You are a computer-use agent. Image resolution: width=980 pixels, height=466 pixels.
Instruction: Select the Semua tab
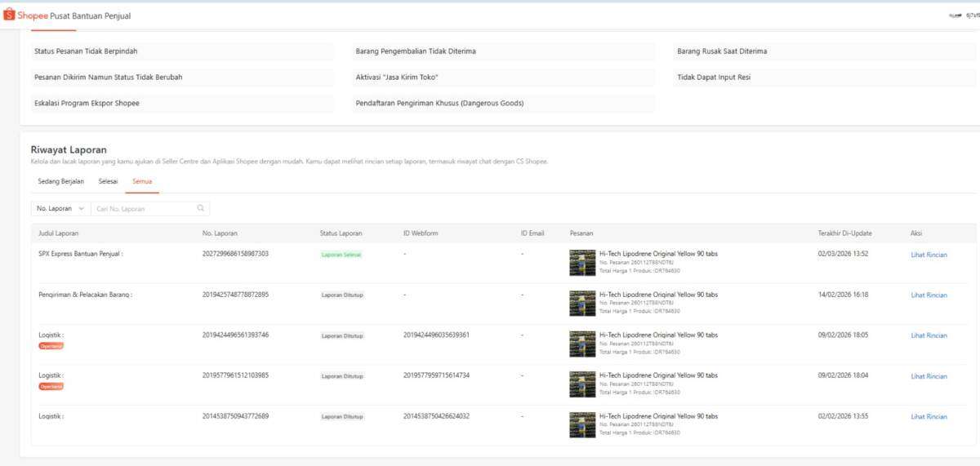[x=142, y=181]
